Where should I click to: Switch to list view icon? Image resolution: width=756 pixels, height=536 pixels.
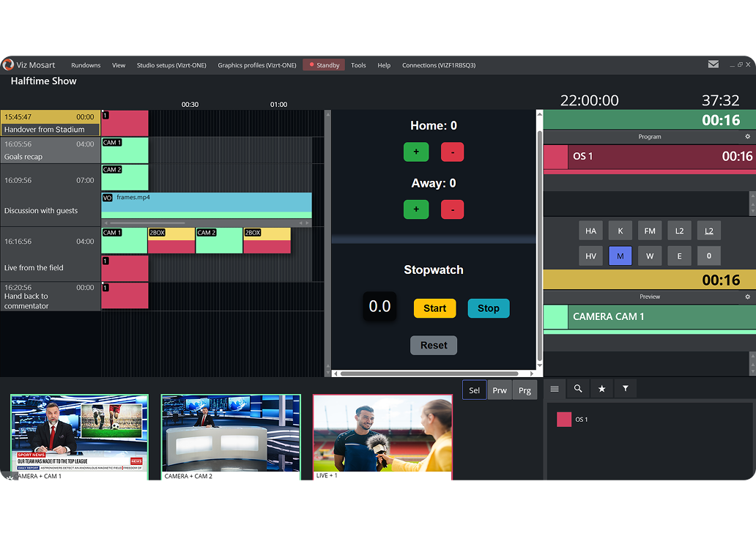pos(555,389)
